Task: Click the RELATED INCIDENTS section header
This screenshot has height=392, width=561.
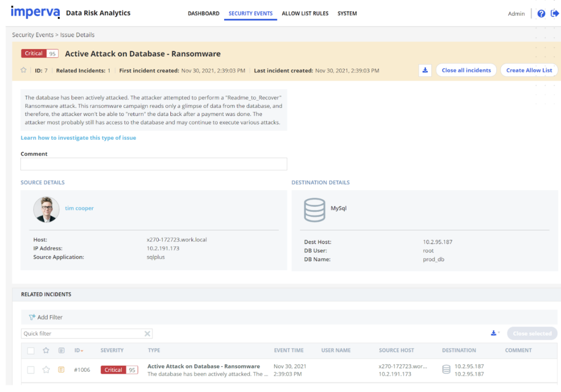Action: coord(46,295)
